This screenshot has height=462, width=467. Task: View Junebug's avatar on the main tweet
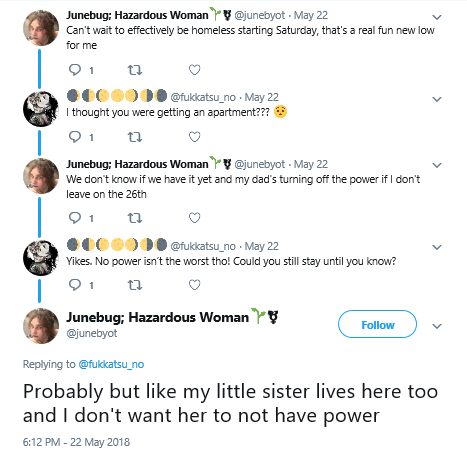coord(41,326)
